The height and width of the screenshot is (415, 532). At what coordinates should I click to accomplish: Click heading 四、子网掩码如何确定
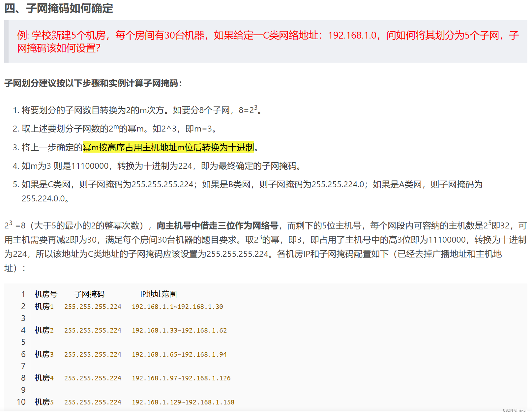(x=58, y=8)
